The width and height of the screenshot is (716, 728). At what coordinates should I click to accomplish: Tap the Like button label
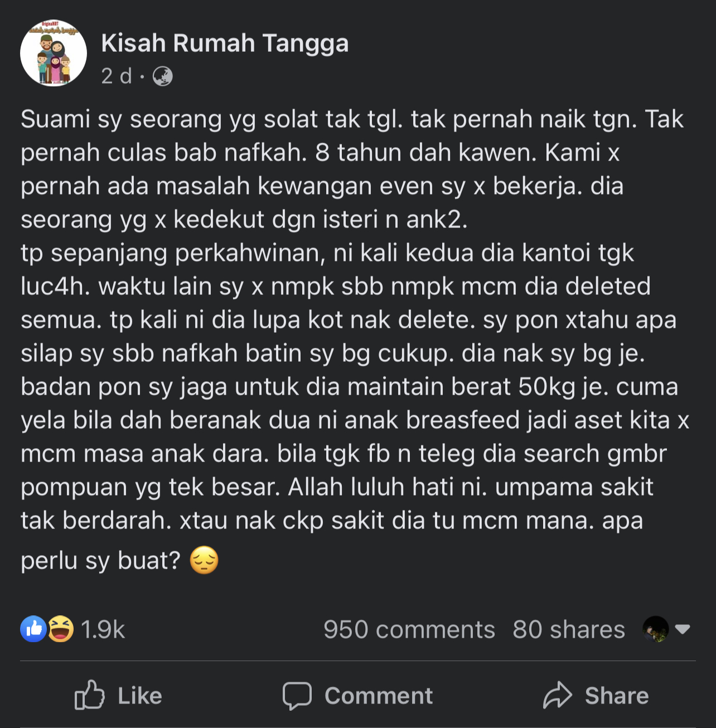(x=140, y=696)
